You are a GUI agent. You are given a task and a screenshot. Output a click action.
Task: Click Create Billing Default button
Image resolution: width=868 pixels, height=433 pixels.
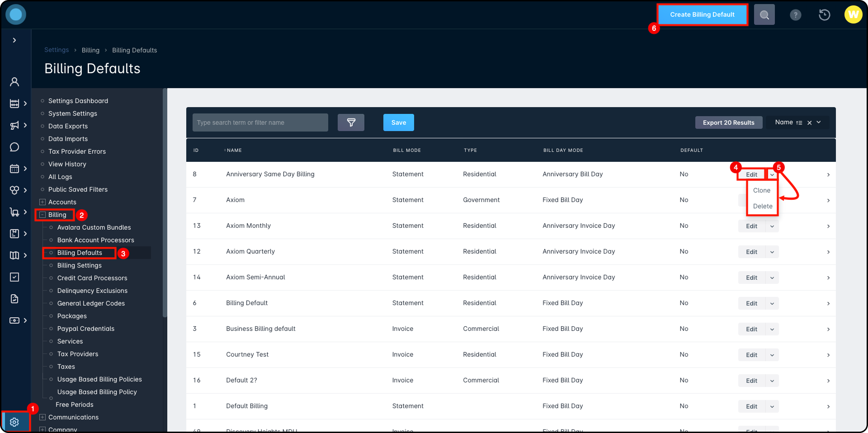[x=702, y=14]
